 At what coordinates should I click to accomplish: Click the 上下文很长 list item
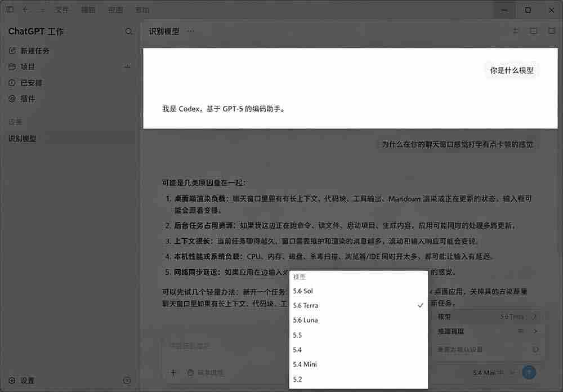[x=321, y=241]
